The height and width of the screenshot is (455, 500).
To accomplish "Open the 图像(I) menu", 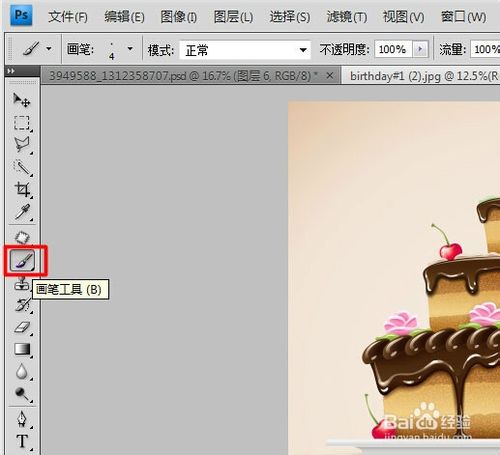I will click(x=178, y=17).
